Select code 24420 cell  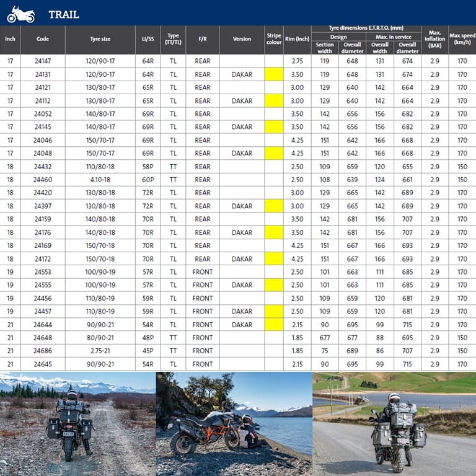click(x=43, y=193)
